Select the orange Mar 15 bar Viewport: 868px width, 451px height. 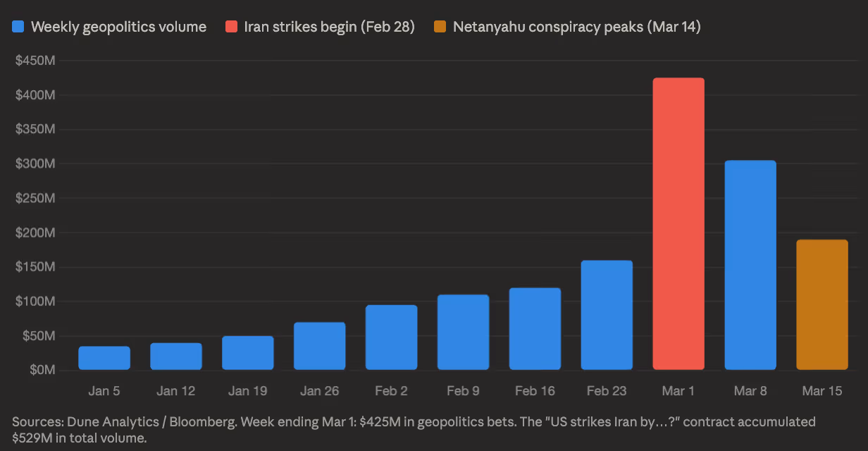[x=822, y=304]
